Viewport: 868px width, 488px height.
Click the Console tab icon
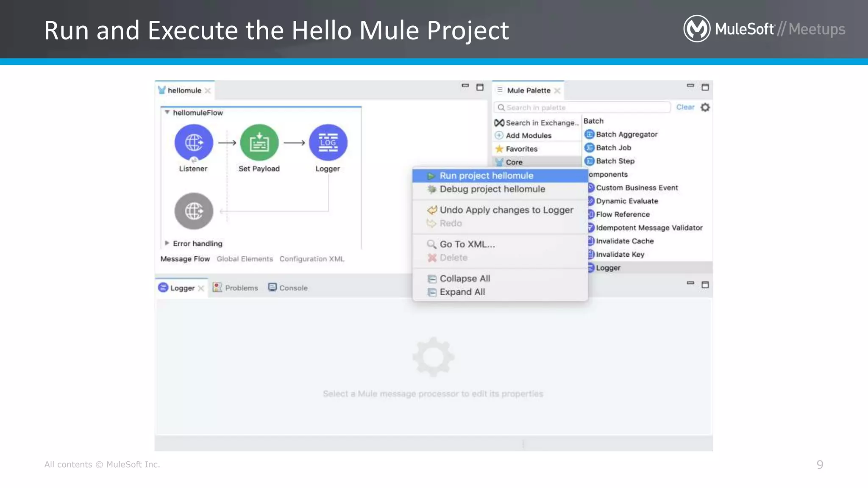point(273,287)
